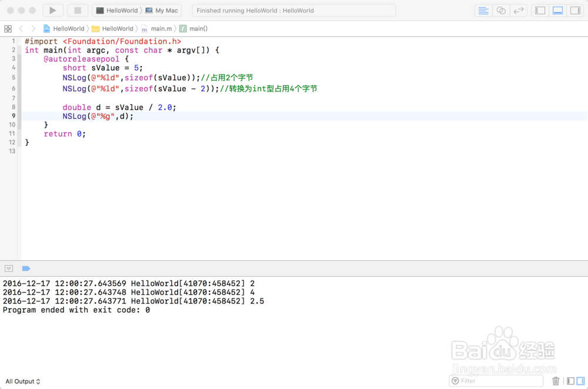Click the 'double d = sValue / 2.0;' line
588x389 pixels.
119,107
